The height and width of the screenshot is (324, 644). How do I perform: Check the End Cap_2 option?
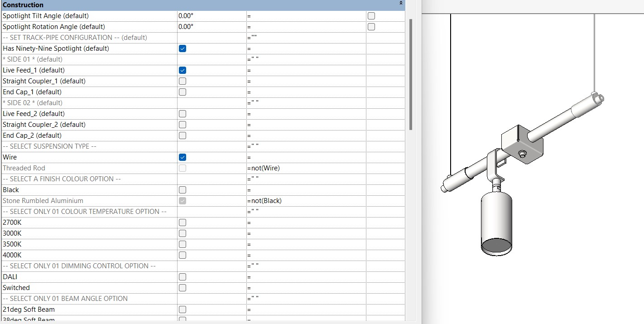[x=182, y=135]
